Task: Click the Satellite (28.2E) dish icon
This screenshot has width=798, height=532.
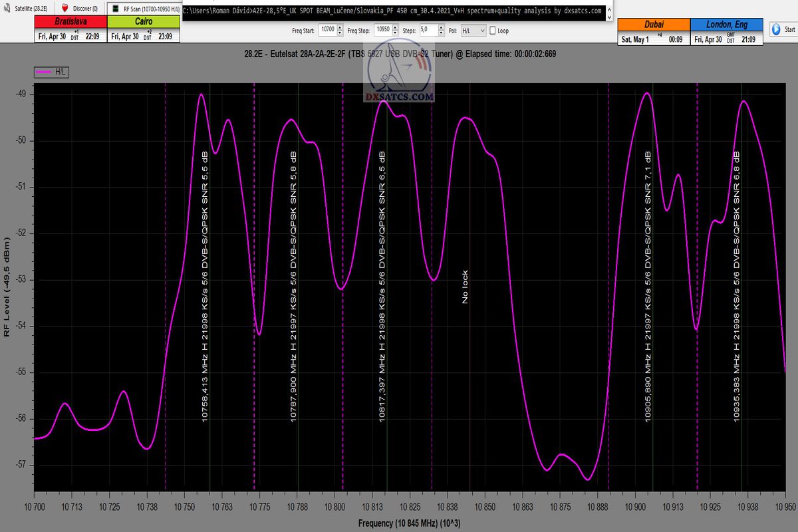Action: pos(7,8)
